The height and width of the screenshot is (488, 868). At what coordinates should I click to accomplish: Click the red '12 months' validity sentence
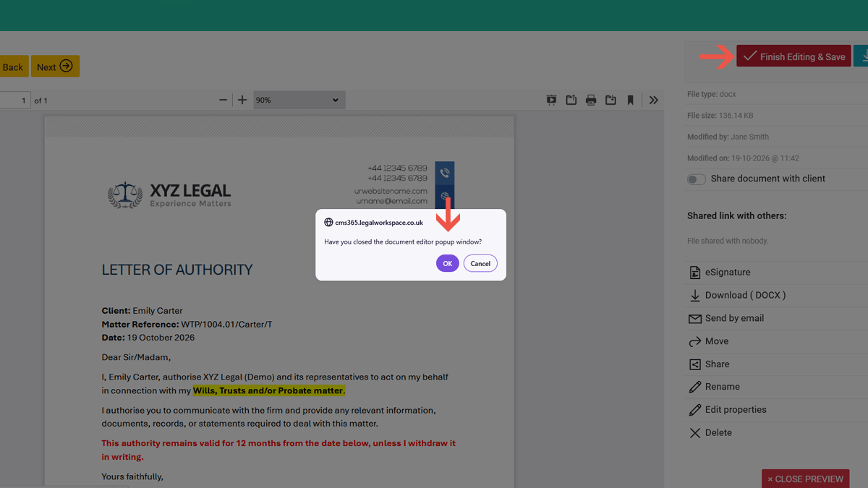pos(278,450)
